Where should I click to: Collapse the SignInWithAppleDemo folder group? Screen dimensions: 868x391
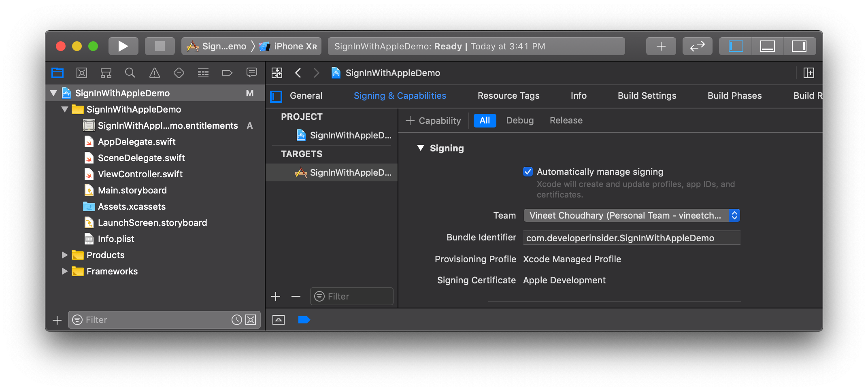tap(65, 109)
